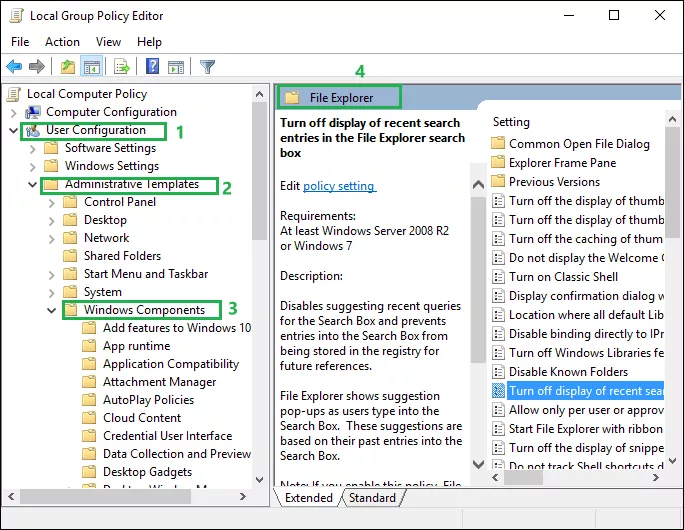Click the Control Panel folder icon
Viewport: 684px width, 530px height.
[x=70, y=202]
